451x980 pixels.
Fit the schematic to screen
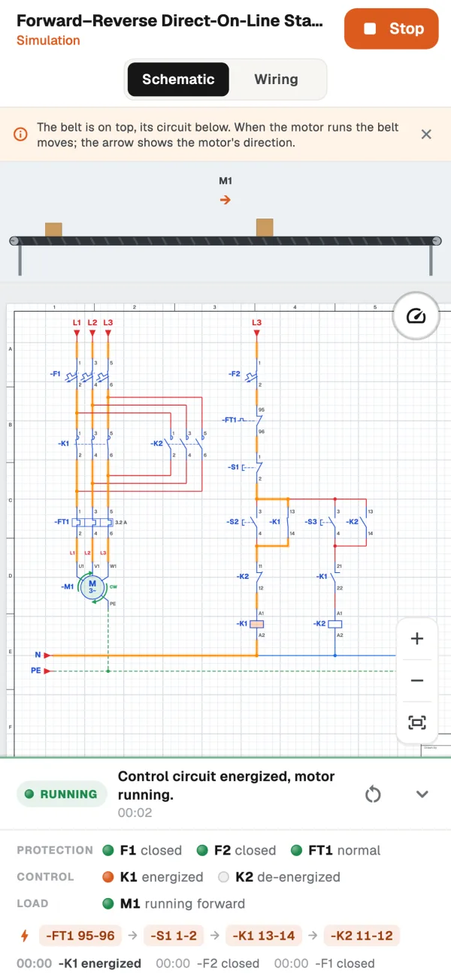point(416,722)
